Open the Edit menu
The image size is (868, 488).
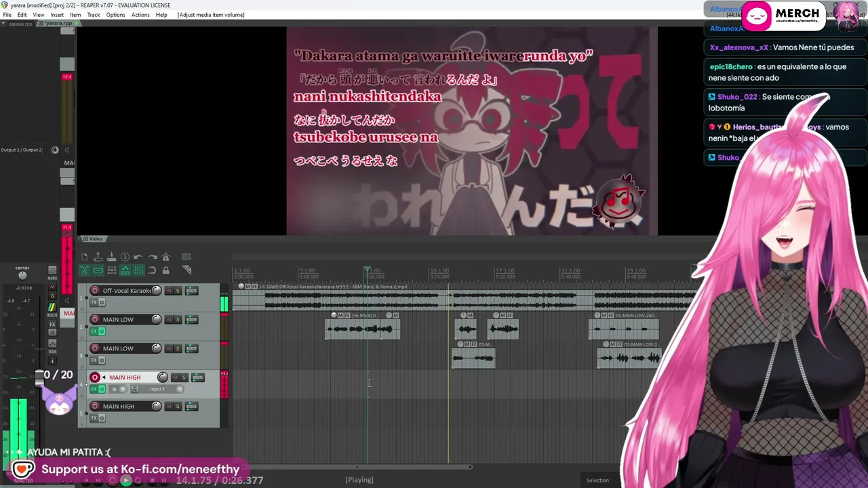pos(22,15)
